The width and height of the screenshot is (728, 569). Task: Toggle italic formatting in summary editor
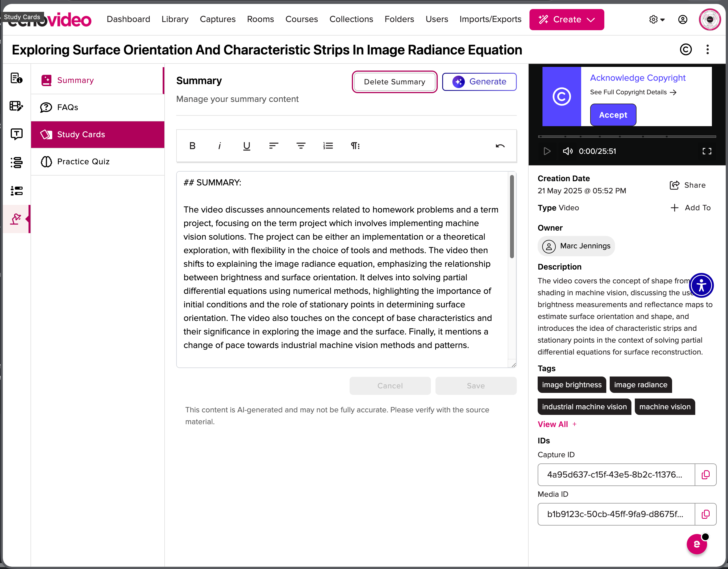coord(219,146)
